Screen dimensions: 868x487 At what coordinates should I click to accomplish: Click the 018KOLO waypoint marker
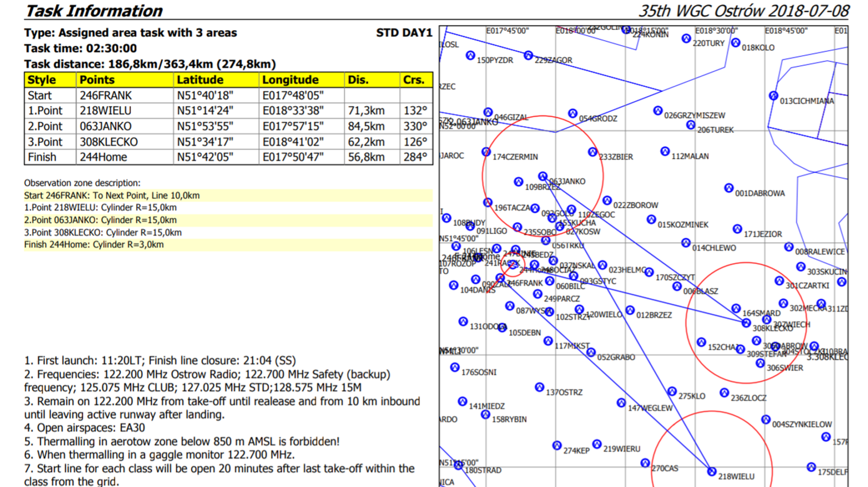[x=735, y=43]
